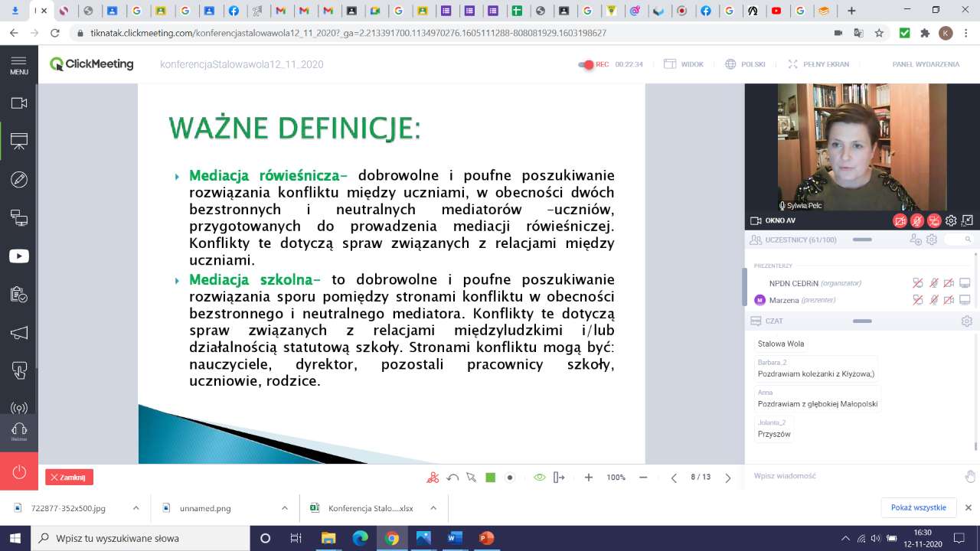
Task: Toggle the eye visibility icon below slide
Action: (x=539, y=478)
